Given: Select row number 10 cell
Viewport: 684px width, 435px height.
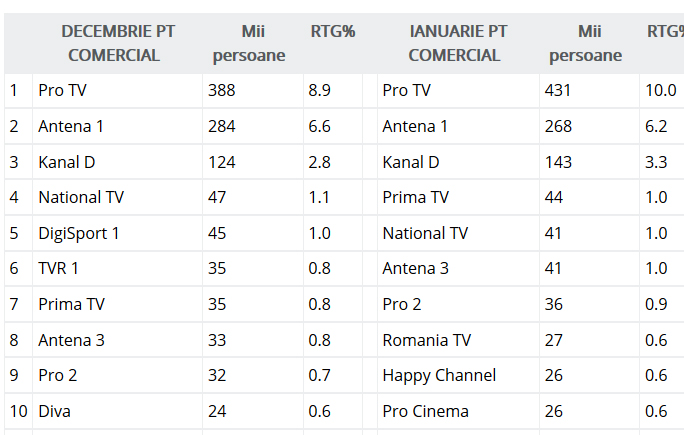Looking at the screenshot, I should tap(17, 411).
